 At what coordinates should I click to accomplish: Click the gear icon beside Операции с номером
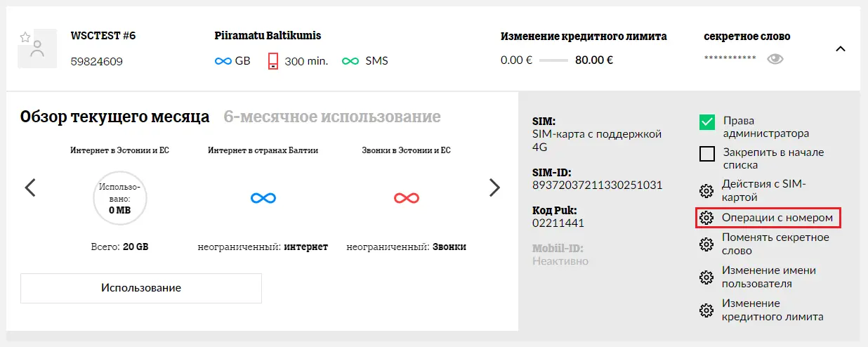[x=706, y=218]
